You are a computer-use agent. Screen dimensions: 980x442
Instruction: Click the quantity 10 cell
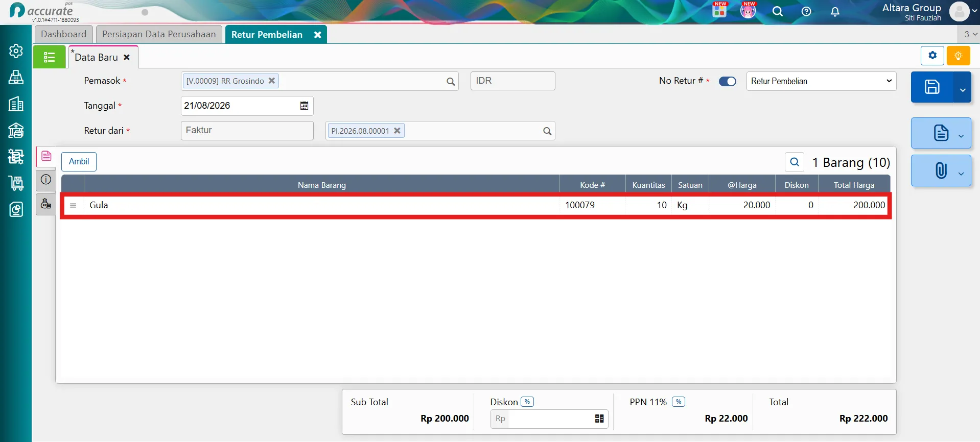tap(648, 205)
